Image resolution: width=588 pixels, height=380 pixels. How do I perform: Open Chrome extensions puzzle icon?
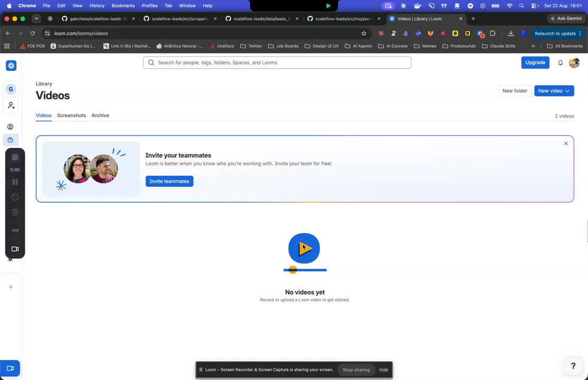pyautogui.click(x=493, y=33)
